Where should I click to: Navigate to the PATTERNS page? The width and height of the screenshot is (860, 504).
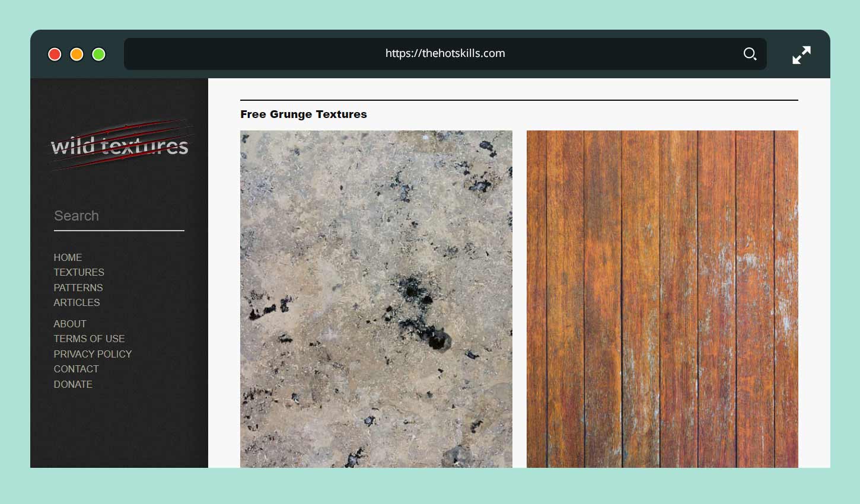(78, 288)
